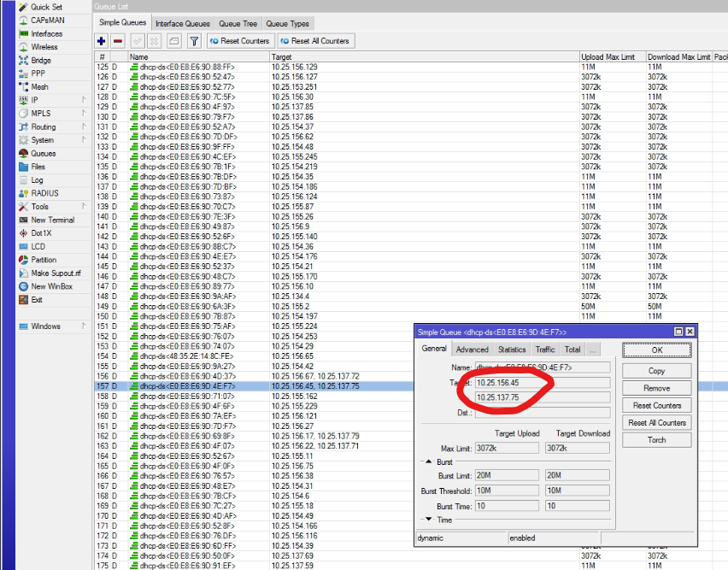The image size is (728, 570).
Task: Remove selected queue using the red minus icon
Action: [118, 40]
